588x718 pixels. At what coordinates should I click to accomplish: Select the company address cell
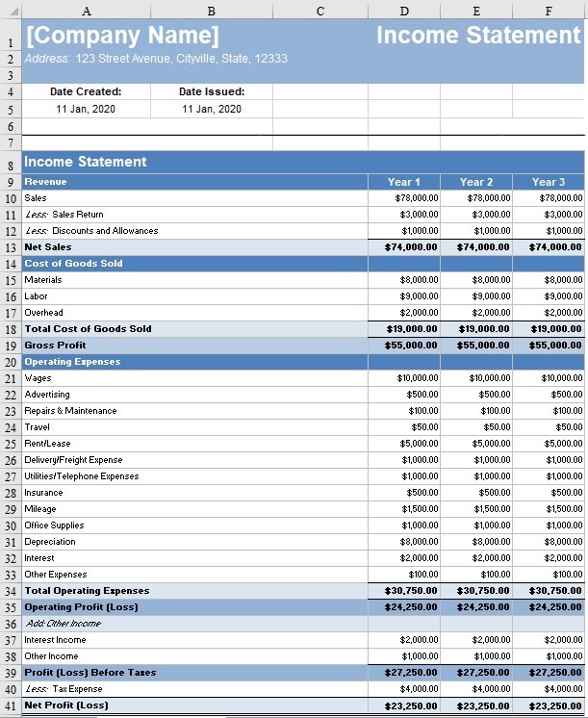coord(156,59)
